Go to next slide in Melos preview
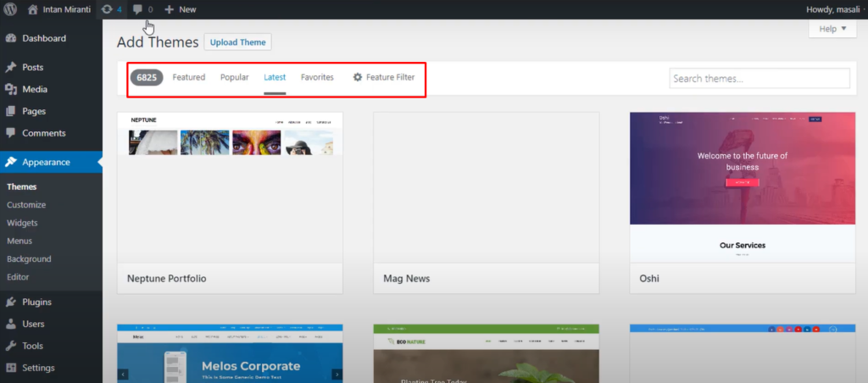 click(337, 375)
